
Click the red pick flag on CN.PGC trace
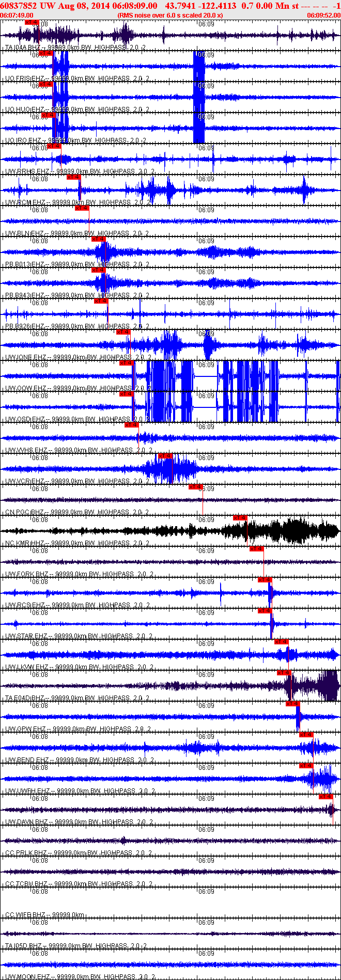point(195,487)
